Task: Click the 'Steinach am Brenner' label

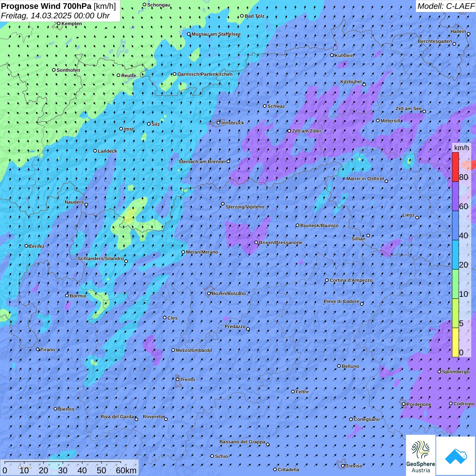Action: [202, 161]
